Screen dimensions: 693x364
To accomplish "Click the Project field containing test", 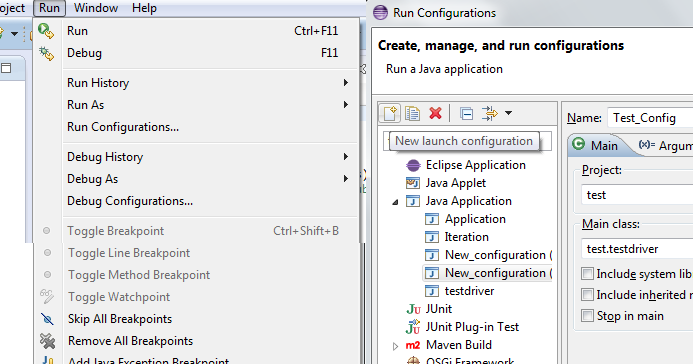I will (x=637, y=195).
